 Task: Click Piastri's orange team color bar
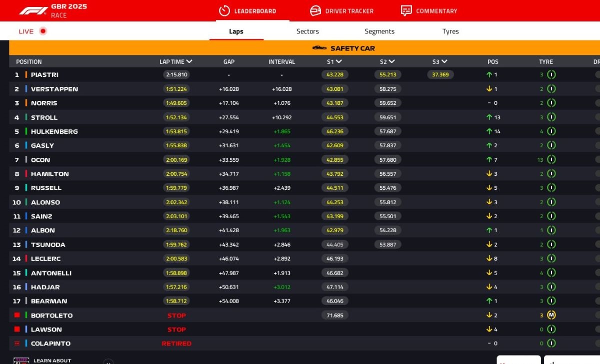pyautogui.click(x=26, y=74)
